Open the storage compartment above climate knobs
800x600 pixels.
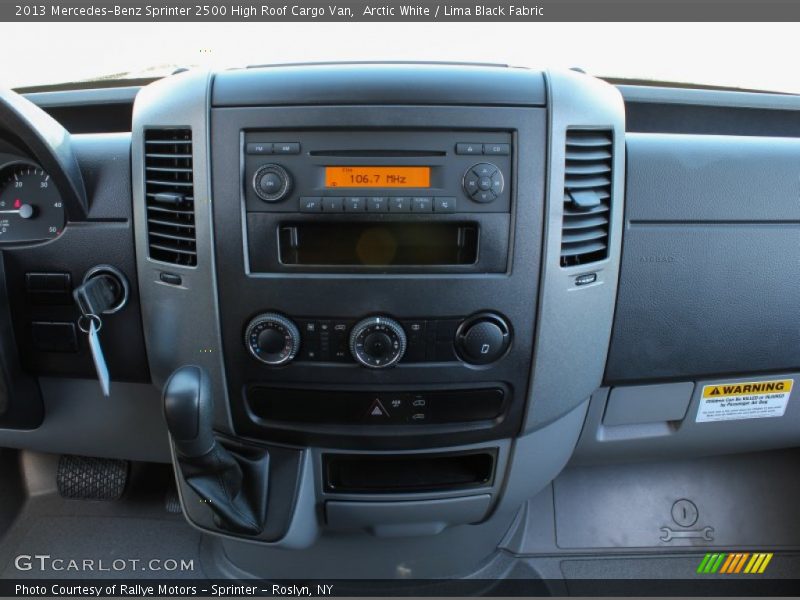pyautogui.click(x=378, y=244)
